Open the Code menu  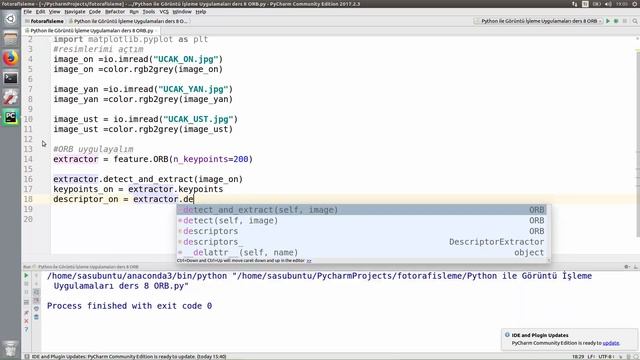(x=95, y=12)
